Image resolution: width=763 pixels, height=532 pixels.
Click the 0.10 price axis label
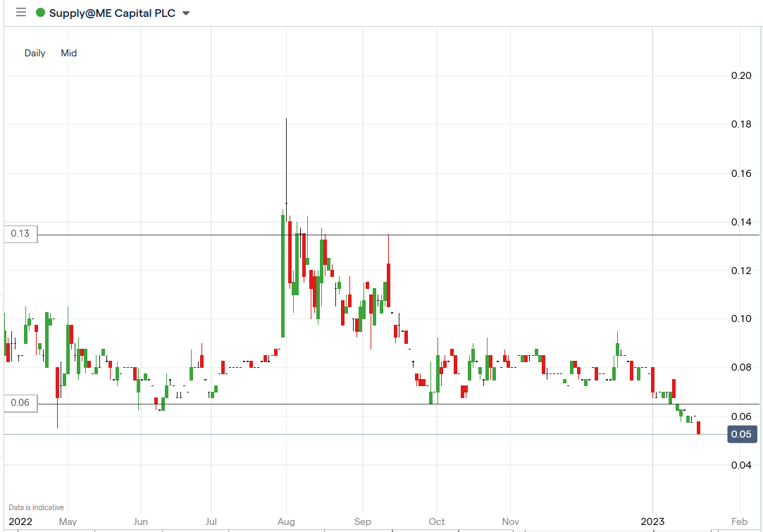tap(741, 318)
